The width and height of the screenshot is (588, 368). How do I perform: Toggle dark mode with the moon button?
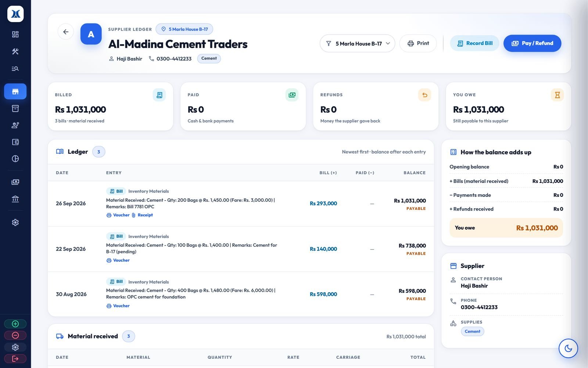pyautogui.click(x=568, y=348)
